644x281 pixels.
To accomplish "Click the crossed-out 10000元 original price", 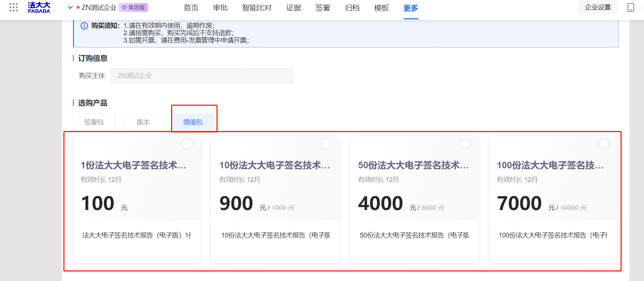I will point(574,208).
